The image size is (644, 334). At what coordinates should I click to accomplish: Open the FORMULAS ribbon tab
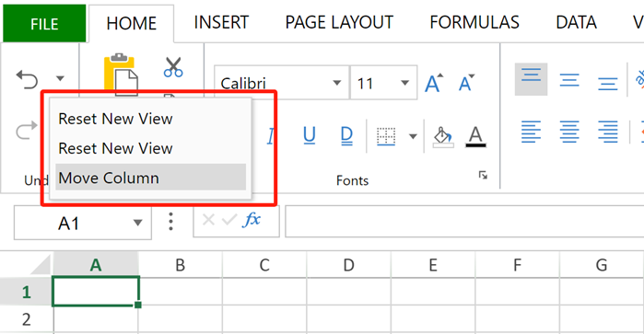pos(474,23)
